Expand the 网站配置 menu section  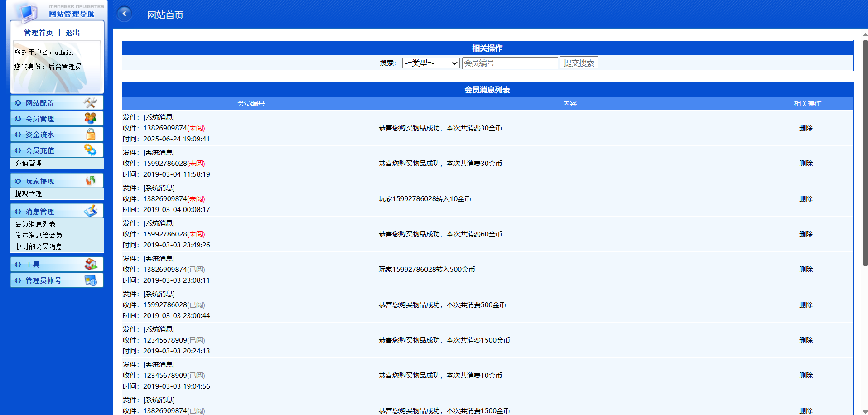(x=57, y=103)
